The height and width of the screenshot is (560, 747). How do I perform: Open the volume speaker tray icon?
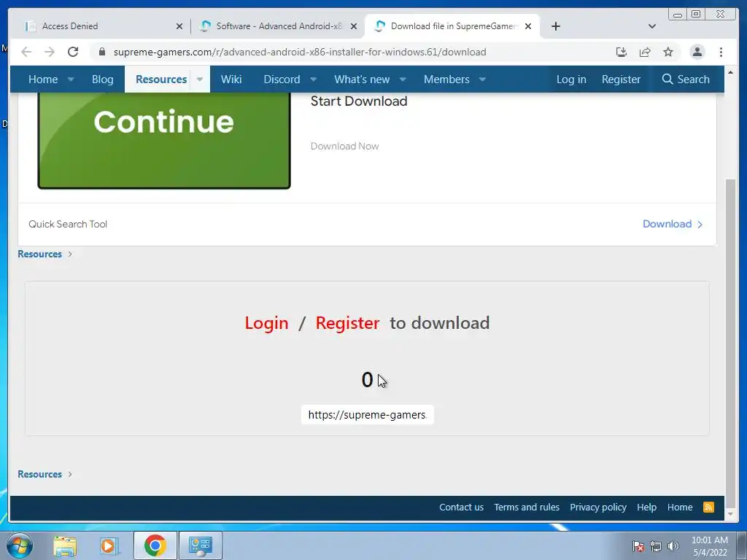click(673, 546)
